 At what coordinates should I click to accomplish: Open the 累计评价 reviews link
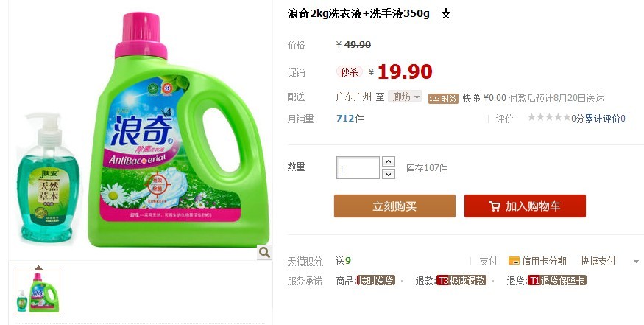click(x=604, y=119)
